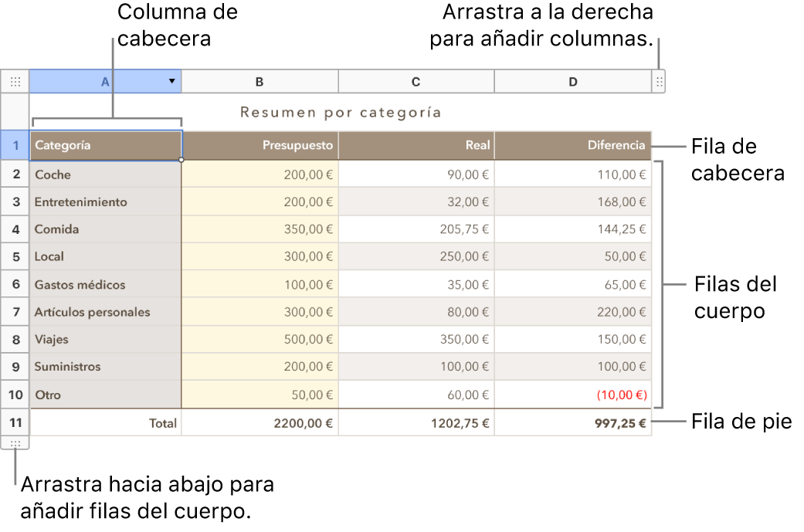Click row 10 header next to Otro
The height and width of the screenshot is (532, 804).
pos(15,395)
